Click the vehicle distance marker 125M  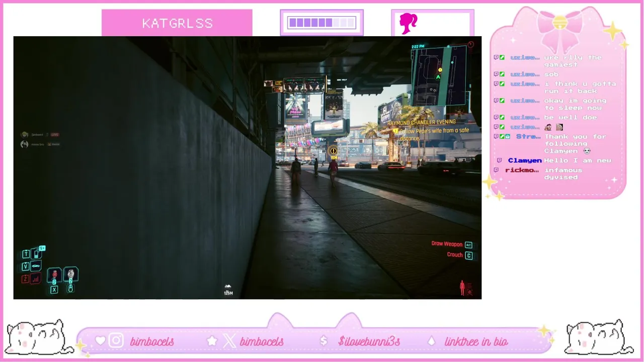(228, 290)
